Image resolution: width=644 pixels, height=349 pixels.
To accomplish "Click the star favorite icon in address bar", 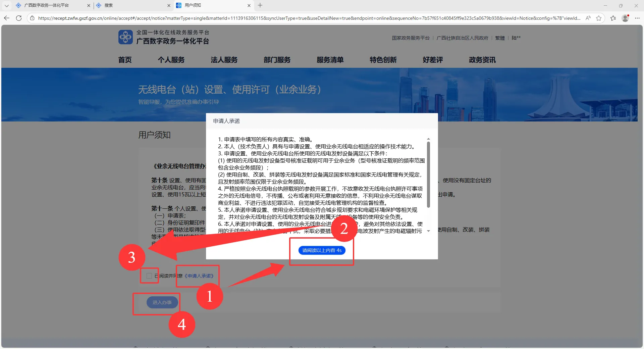I will tap(599, 18).
